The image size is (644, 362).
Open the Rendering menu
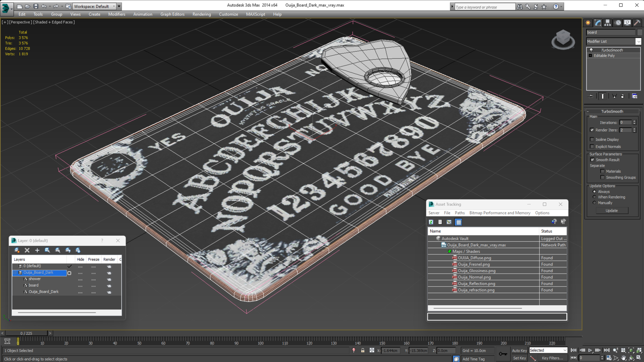point(202,14)
